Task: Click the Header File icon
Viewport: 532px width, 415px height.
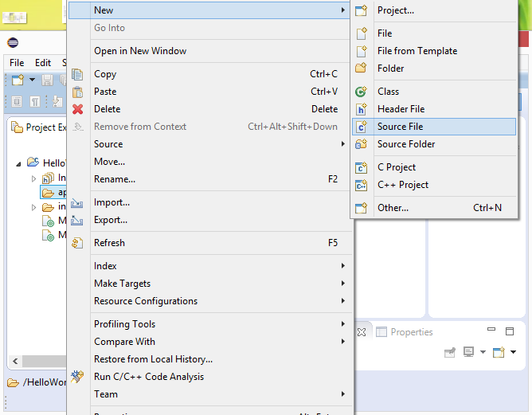Action: [362, 109]
